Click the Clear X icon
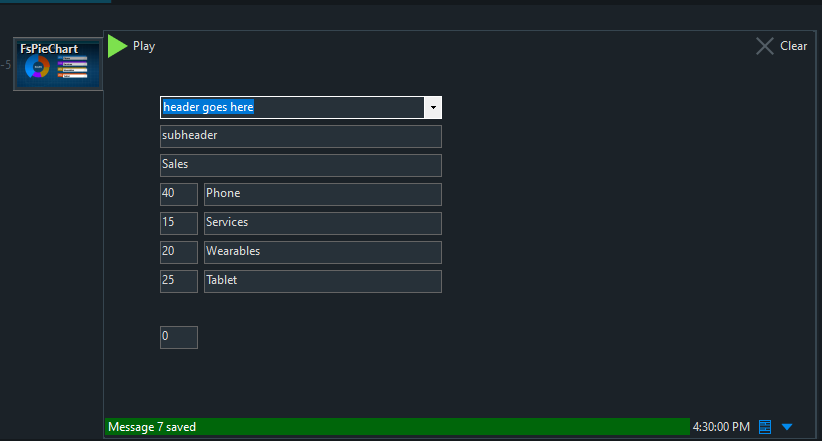822x441 pixels. click(765, 46)
